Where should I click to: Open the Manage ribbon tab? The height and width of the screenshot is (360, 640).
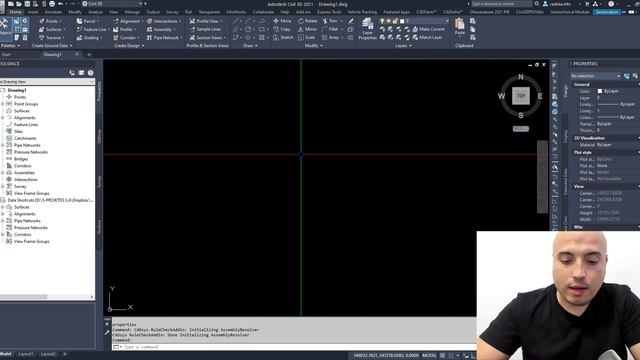(x=132, y=12)
